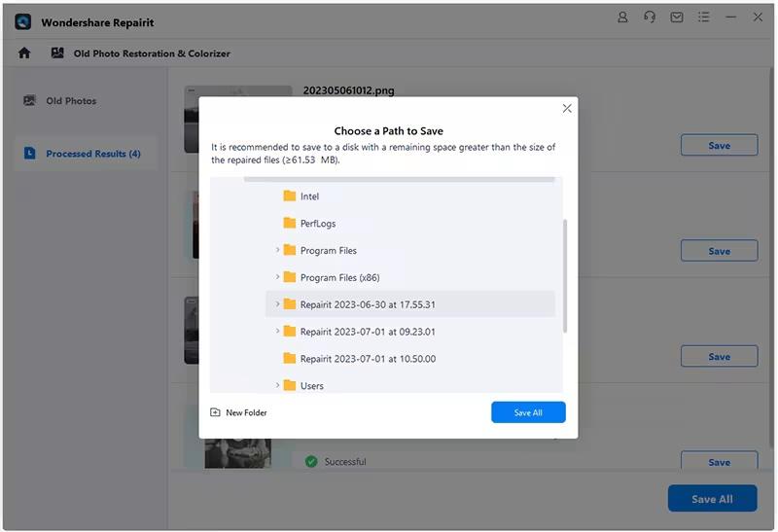778x532 pixels.
Task: Open Processed Results (4) tab
Action: tap(92, 154)
